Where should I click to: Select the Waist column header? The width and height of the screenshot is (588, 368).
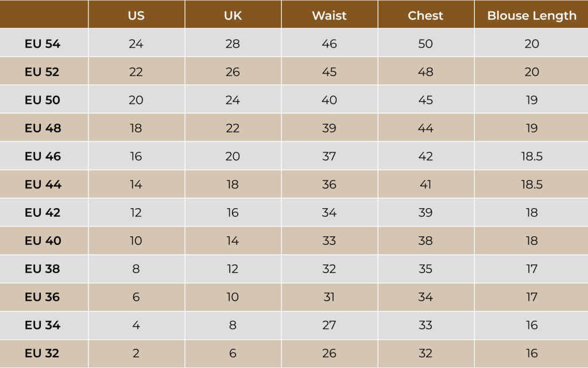[329, 16]
